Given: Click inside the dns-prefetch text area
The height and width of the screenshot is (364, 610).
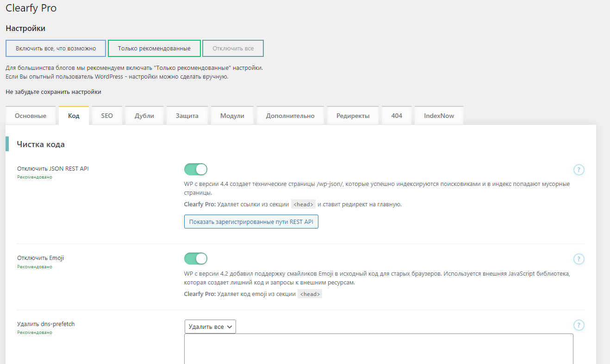Looking at the screenshot, I should click(379, 349).
